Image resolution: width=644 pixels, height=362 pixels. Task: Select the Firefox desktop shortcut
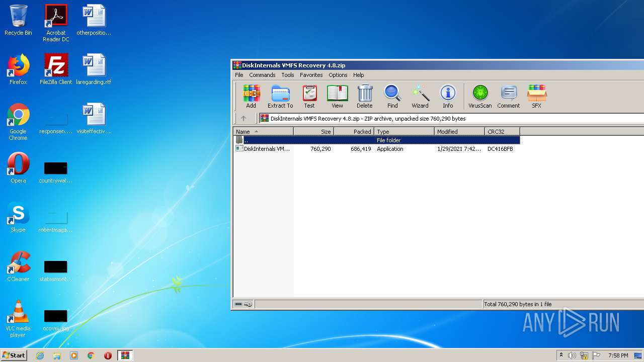point(18,69)
